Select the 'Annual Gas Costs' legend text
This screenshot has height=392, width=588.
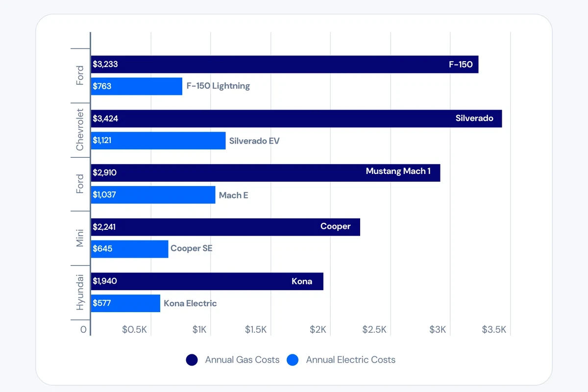tap(242, 360)
